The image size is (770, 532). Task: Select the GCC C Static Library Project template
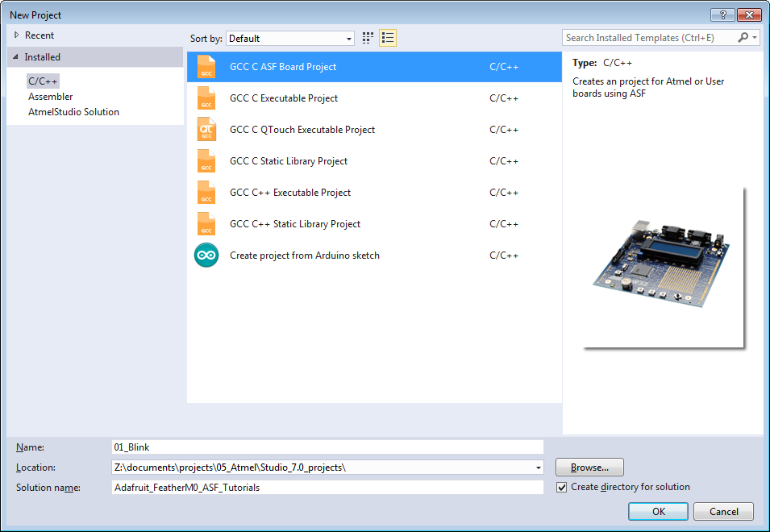click(x=374, y=161)
